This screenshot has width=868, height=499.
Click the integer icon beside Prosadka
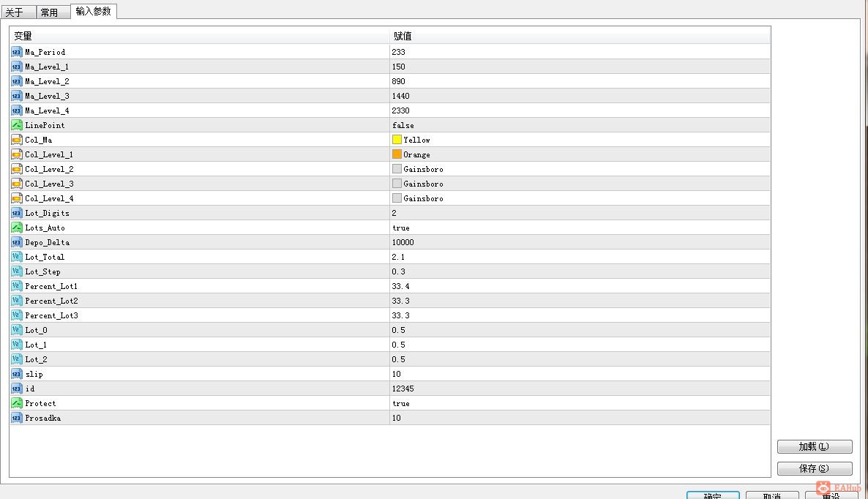click(x=17, y=419)
